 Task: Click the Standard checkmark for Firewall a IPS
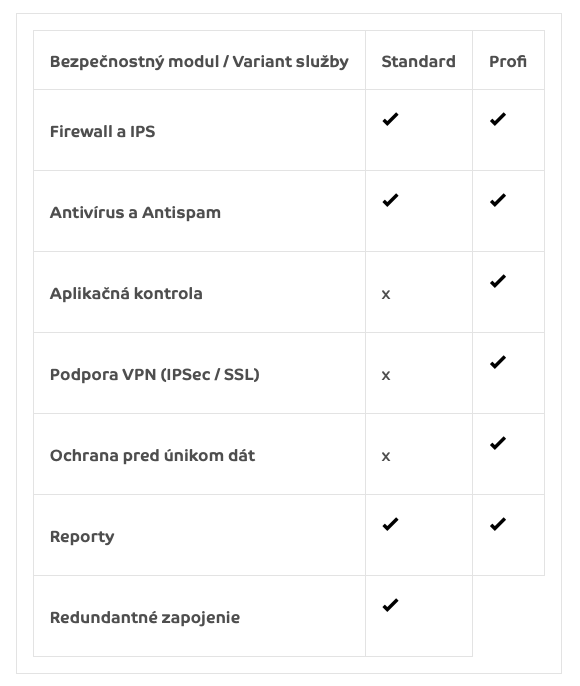coord(390,119)
